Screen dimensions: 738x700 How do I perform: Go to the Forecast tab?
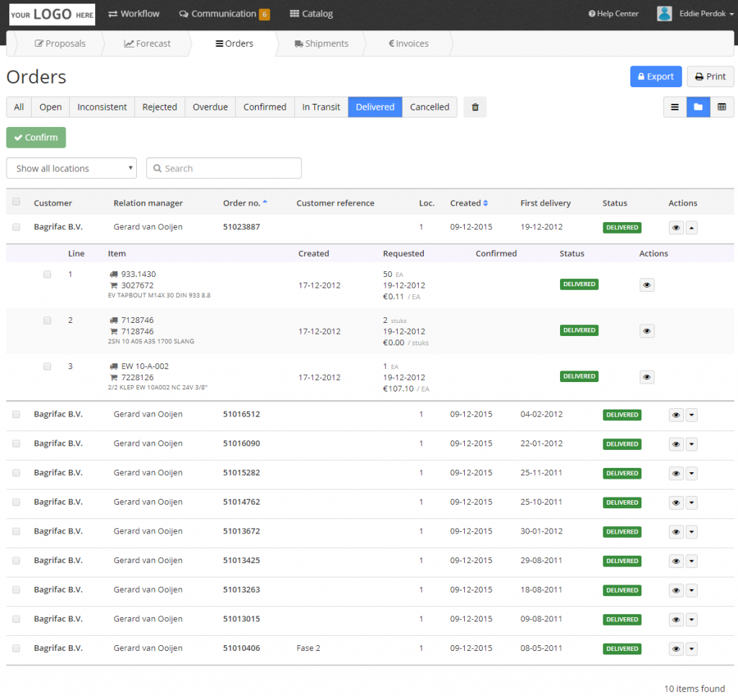click(147, 43)
